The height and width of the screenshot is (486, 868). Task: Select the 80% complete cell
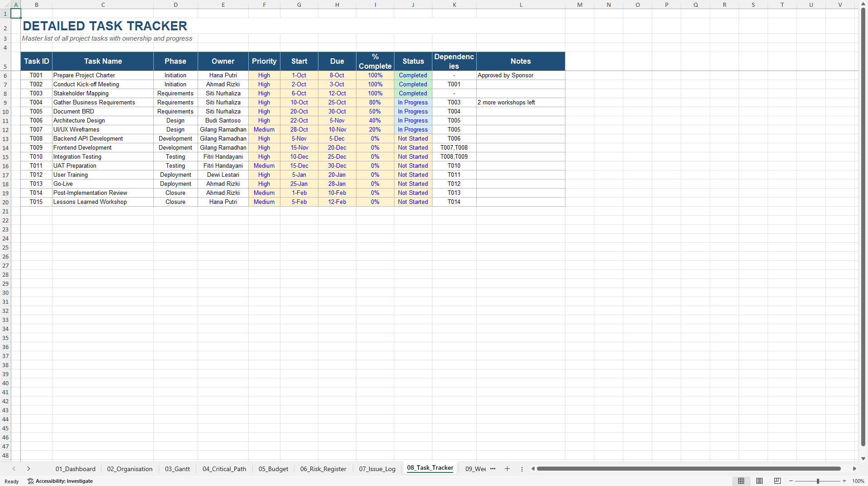pyautogui.click(x=375, y=103)
